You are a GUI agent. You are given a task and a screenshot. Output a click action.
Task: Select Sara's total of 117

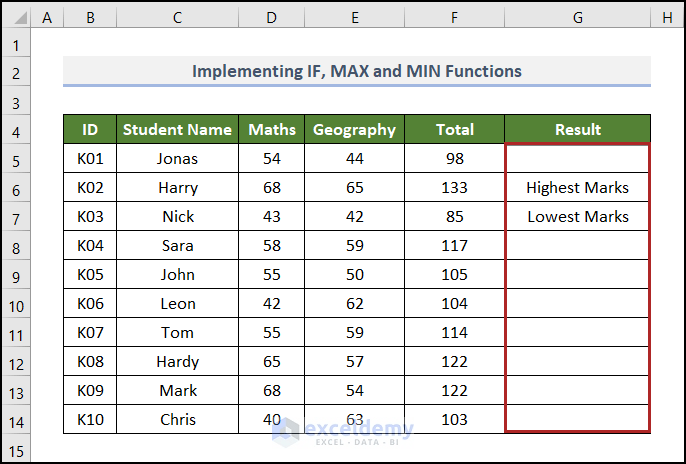tap(455, 245)
